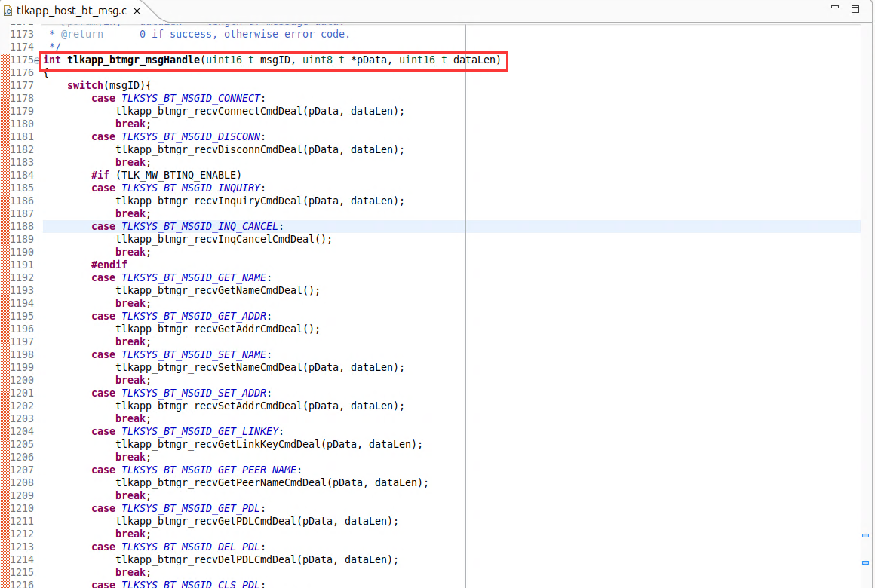Click the @return comment line

click(x=200, y=35)
